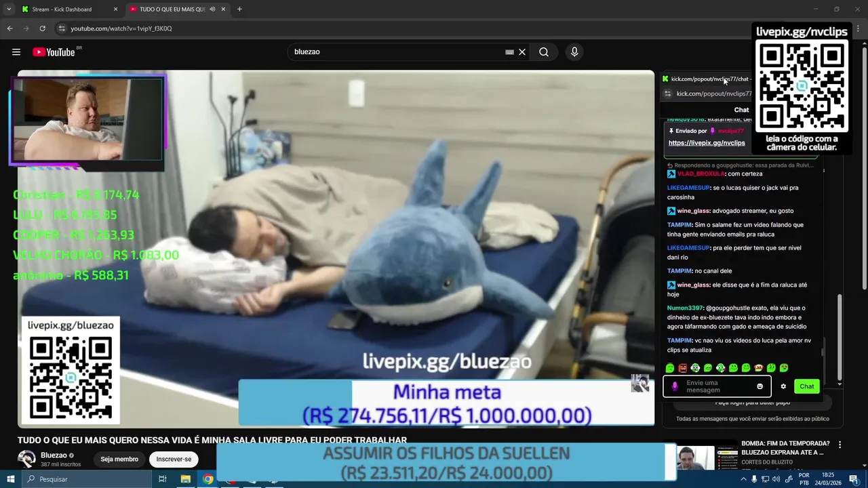The image size is (868, 488).
Task: Expand the tab search dropdown
Action: click(9, 9)
